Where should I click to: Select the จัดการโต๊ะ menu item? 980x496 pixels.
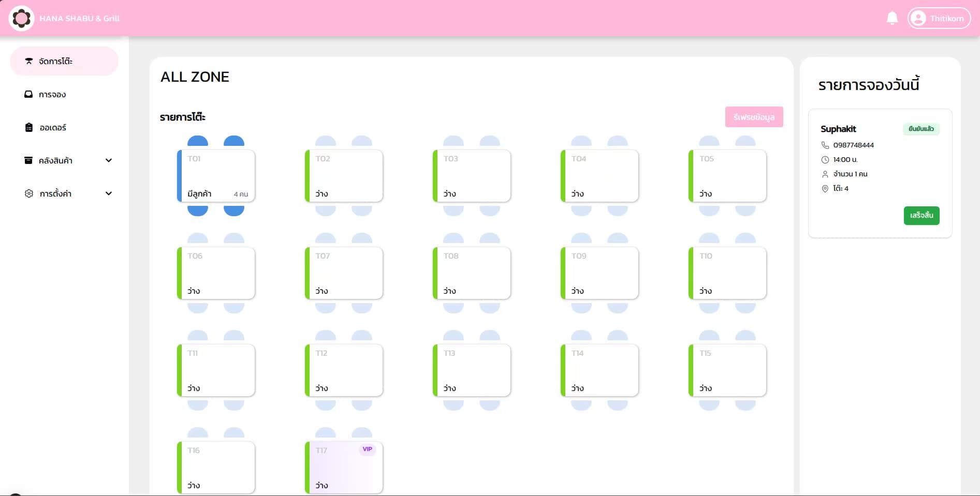57,61
